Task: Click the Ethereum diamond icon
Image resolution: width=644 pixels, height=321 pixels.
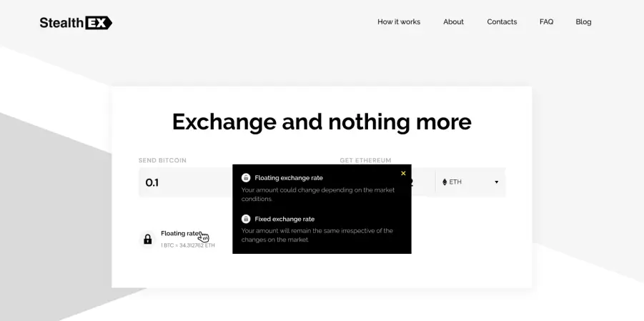Action: tap(445, 182)
